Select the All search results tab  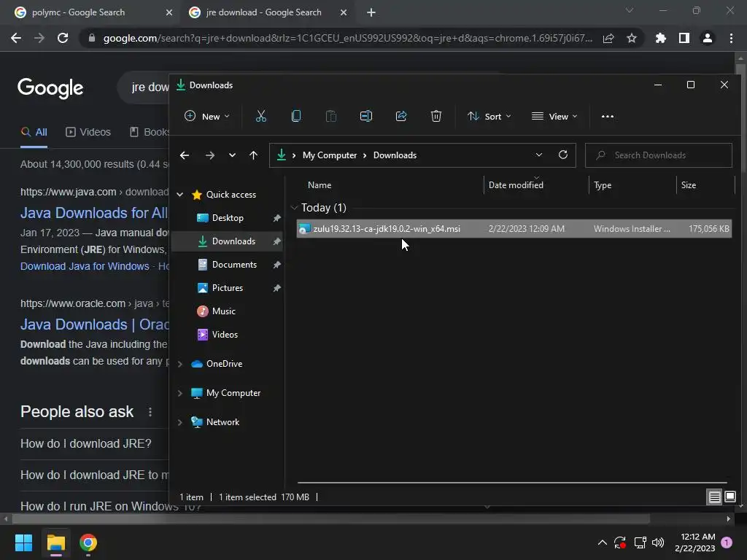(x=34, y=132)
